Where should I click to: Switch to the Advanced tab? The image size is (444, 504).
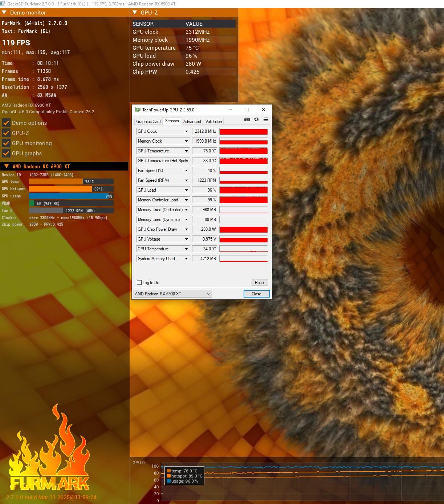click(x=192, y=121)
